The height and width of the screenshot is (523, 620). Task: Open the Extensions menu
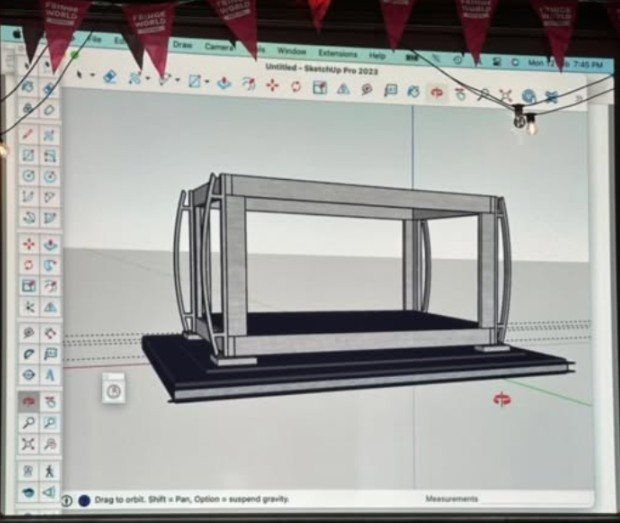coord(337,53)
